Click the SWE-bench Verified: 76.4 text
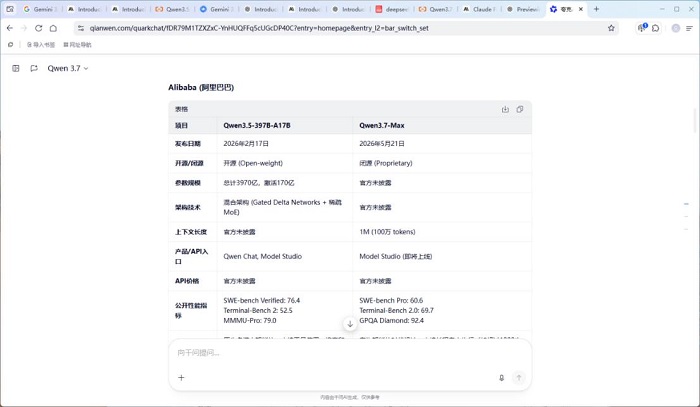Screen dimensions: 700x407 click(x=262, y=300)
